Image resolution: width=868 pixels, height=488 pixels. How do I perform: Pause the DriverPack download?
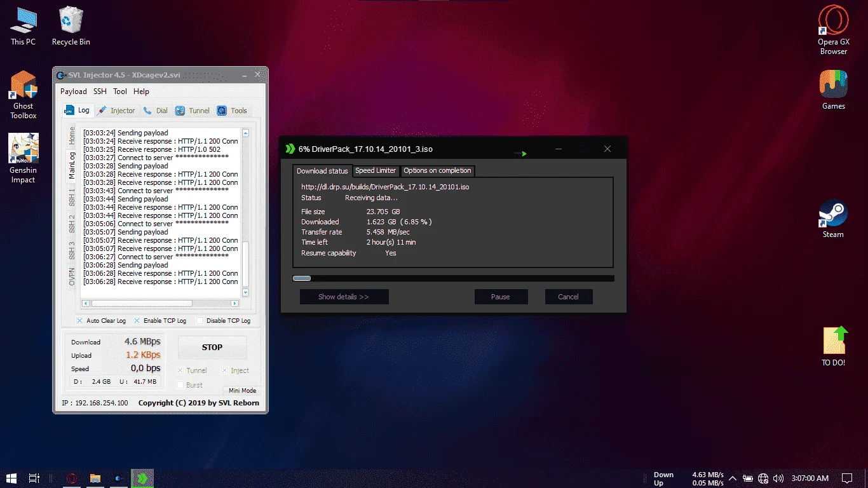point(501,297)
